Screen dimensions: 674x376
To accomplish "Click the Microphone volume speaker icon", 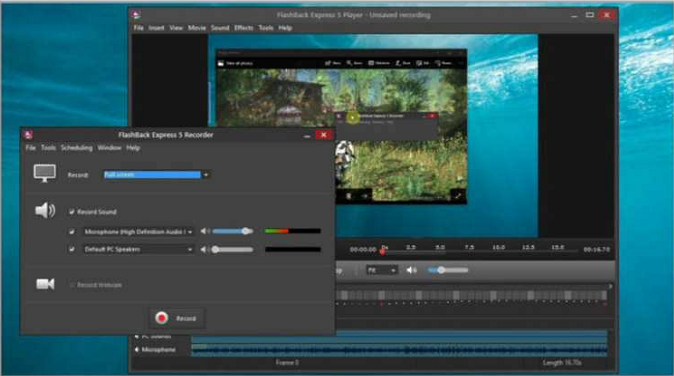I will [x=205, y=231].
